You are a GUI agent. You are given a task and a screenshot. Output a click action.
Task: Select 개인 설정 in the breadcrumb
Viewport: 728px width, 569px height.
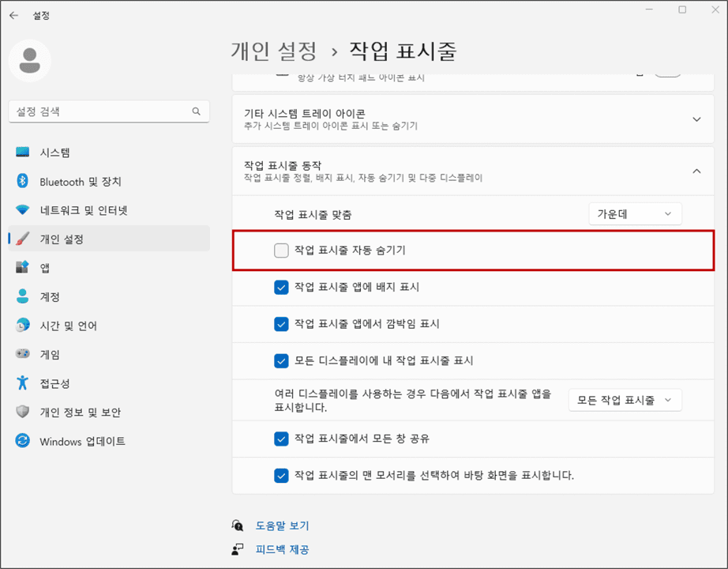click(x=274, y=50)
